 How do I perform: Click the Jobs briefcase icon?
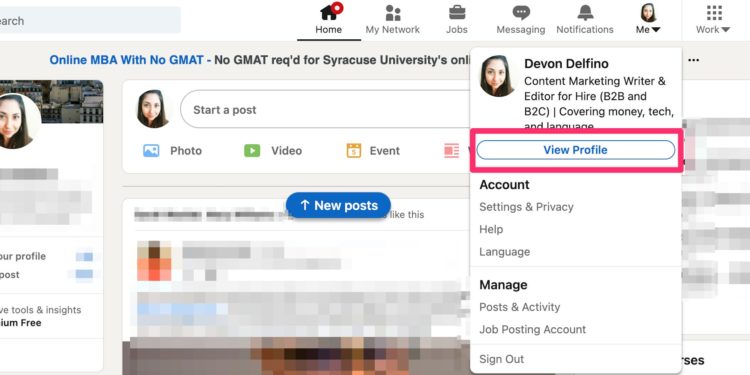pyautogui.click(x=457, y=12)
